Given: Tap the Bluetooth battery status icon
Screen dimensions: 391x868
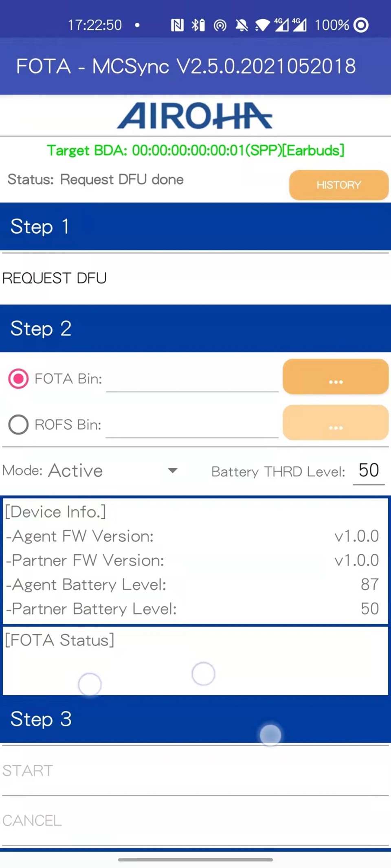Looking at the screenshot, I should tap(198, 25).
